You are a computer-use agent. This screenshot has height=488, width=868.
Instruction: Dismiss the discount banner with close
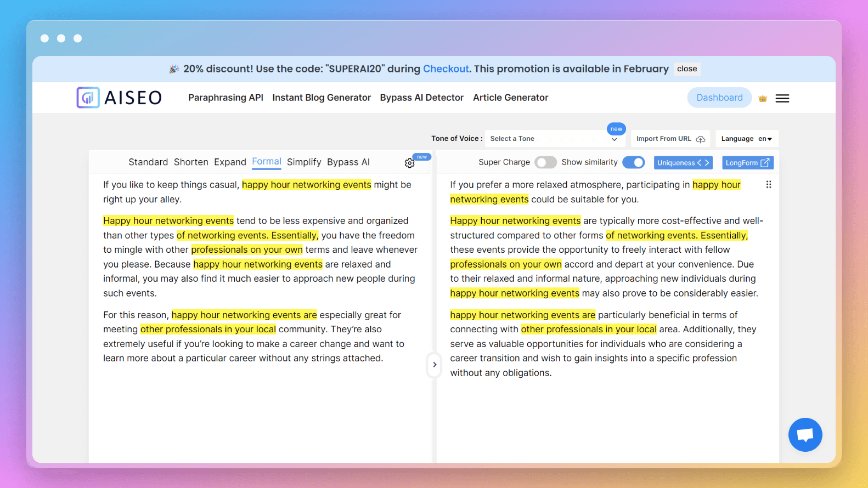coord(686,69)
